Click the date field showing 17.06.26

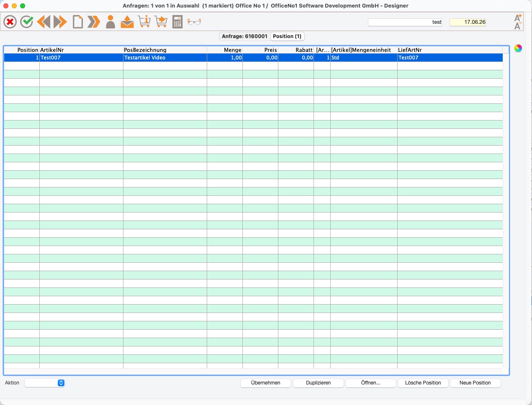click(x=468, y=22)
